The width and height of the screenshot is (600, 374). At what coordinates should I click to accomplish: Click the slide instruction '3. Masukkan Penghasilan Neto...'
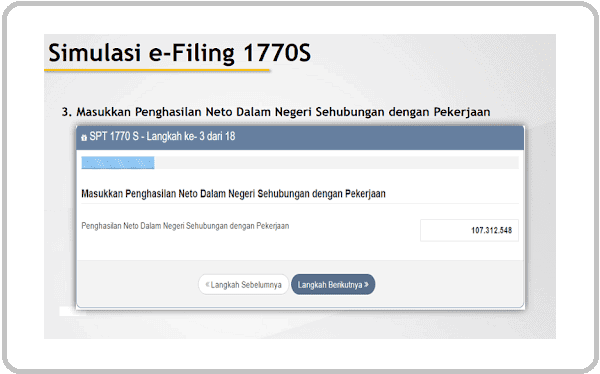click(x=276, y=112)
